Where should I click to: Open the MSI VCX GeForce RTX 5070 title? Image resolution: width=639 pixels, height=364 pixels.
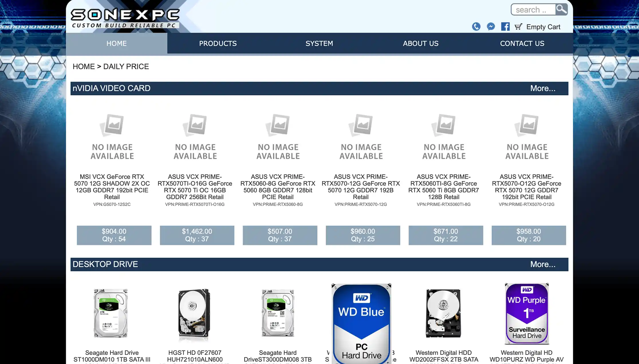pos(112,187)
